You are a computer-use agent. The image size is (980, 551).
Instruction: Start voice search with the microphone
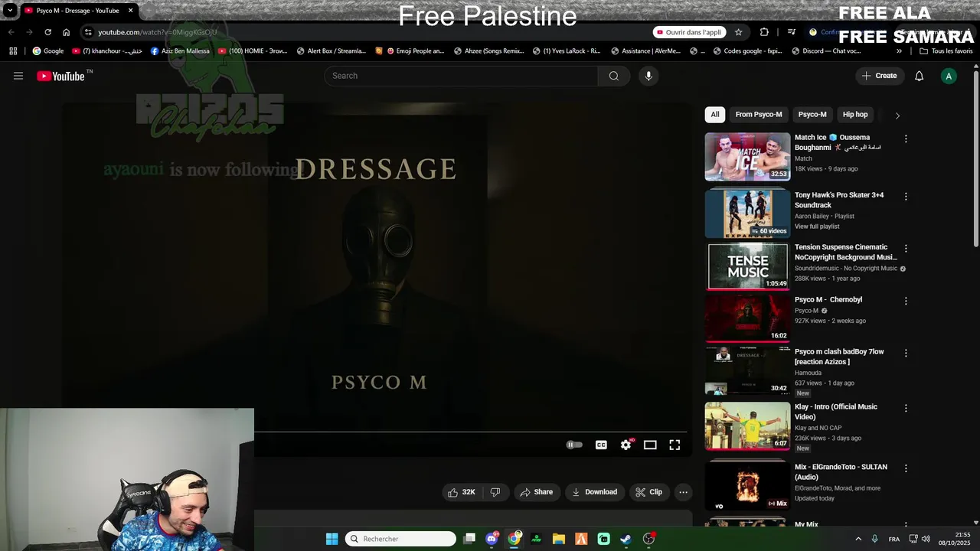click(648, 76)
